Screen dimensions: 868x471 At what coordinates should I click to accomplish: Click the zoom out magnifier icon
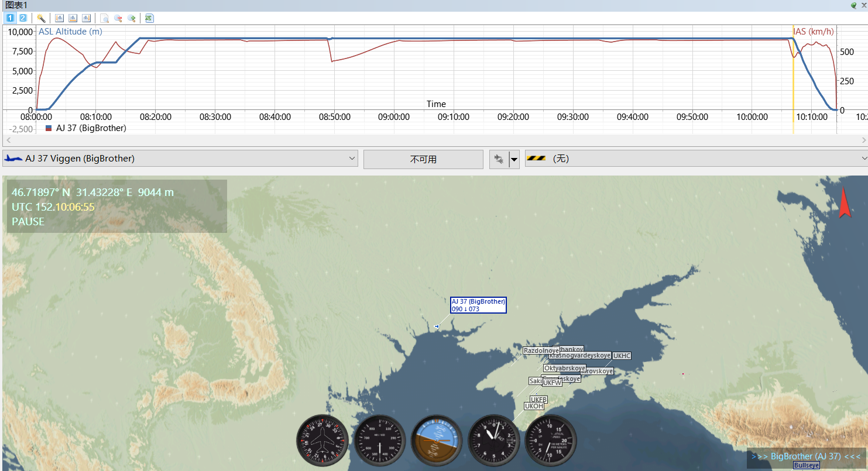(118, 18)
